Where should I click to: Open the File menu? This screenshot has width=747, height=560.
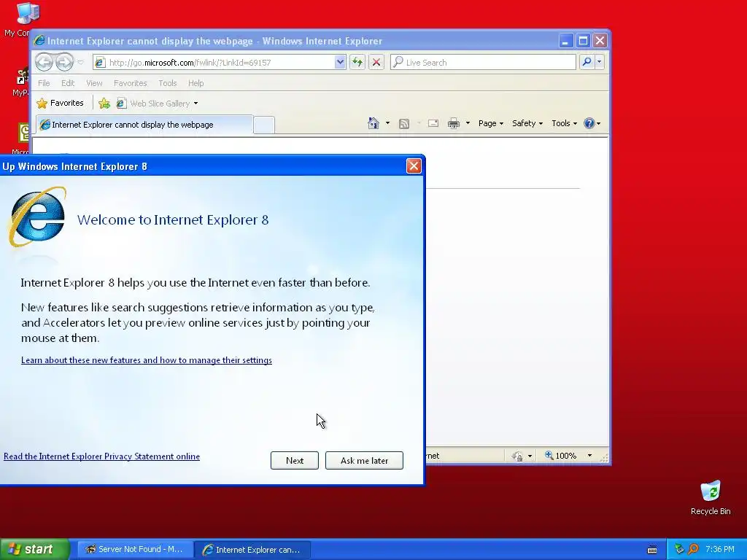(44, 83)
